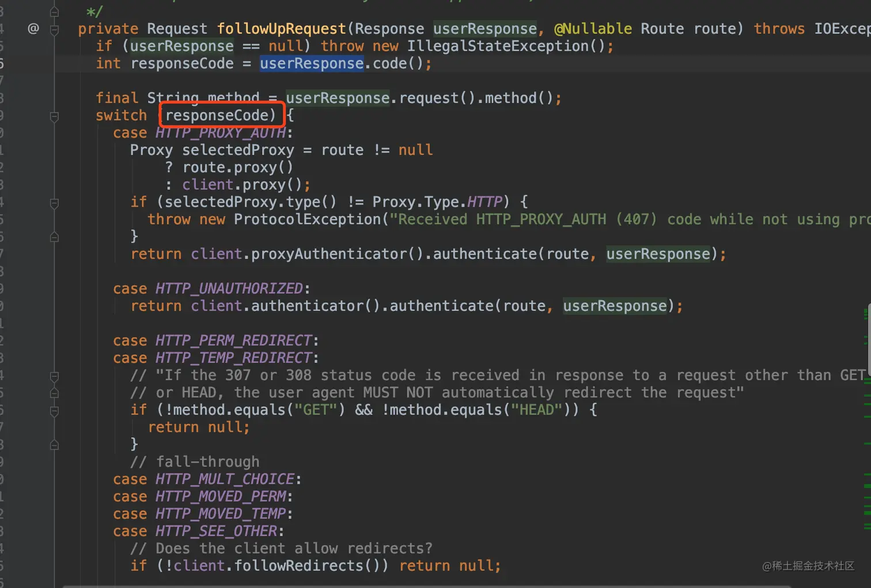This screenshot has height=588, width=871.
Task: Click the switch keyword
Action: (121, 115)
